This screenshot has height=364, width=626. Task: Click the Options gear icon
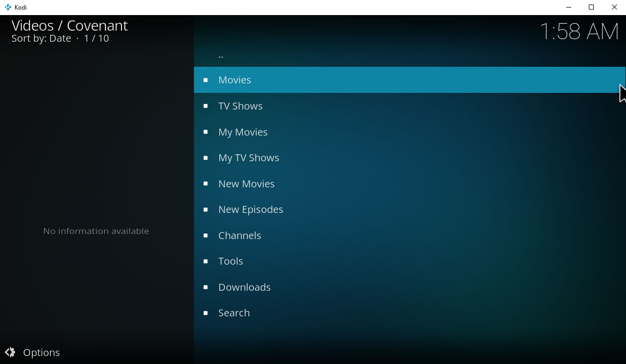pos(10,352)
